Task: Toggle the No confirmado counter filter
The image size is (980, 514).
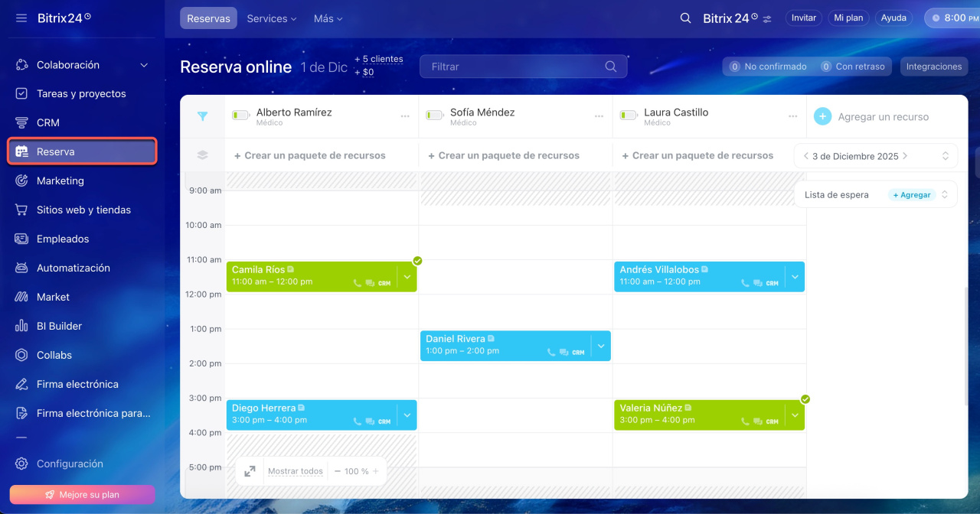Action: [x=768, y=67]
